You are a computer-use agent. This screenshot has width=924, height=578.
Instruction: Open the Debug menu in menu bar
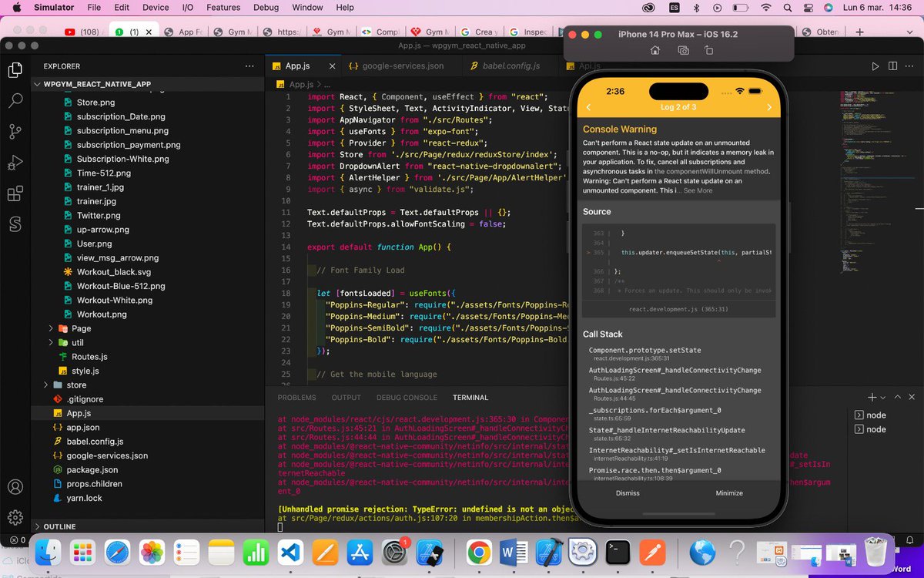point(266,7)
